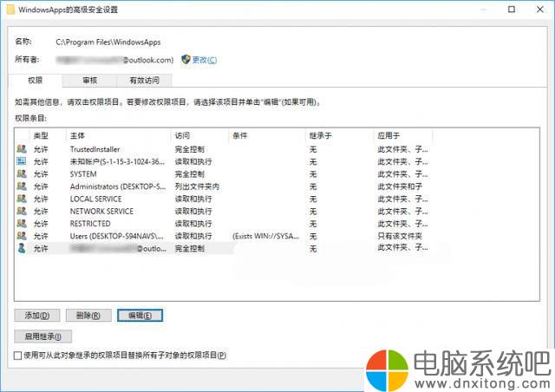Click the group icon beside Users entry
Screen dimensions: 555x392
[22, 236]
